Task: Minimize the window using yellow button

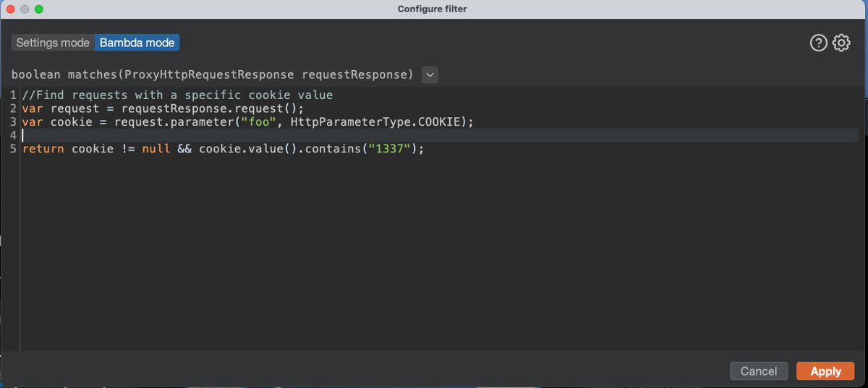Action: (25, 9)
